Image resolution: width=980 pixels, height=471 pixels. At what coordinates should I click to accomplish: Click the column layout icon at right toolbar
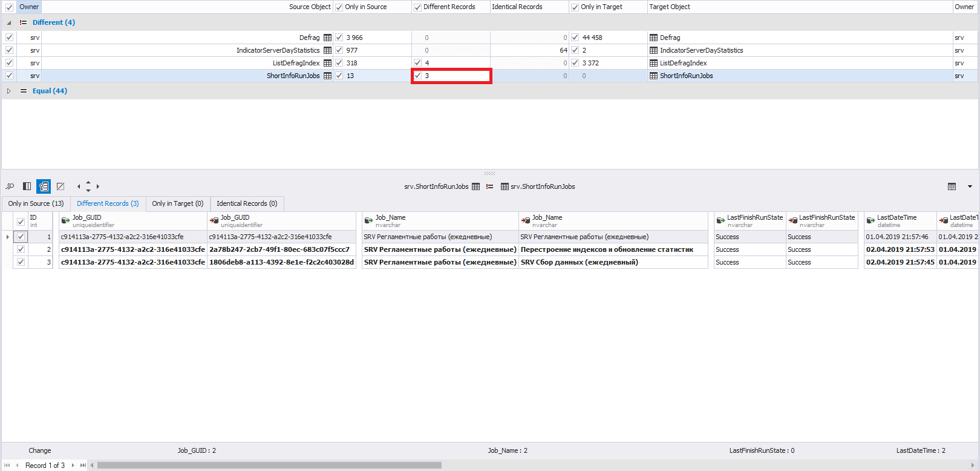952,186
